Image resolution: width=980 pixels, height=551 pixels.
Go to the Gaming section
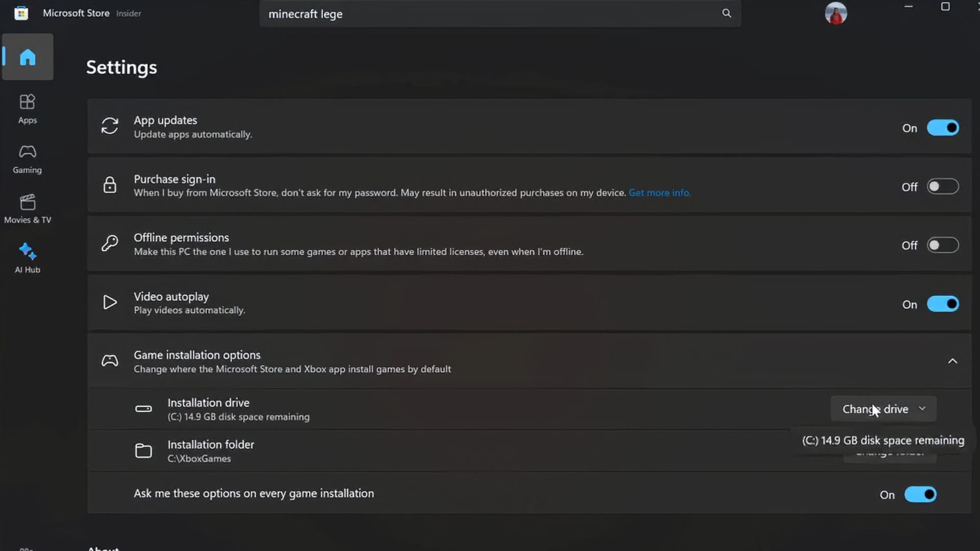[x=27, y=158]
